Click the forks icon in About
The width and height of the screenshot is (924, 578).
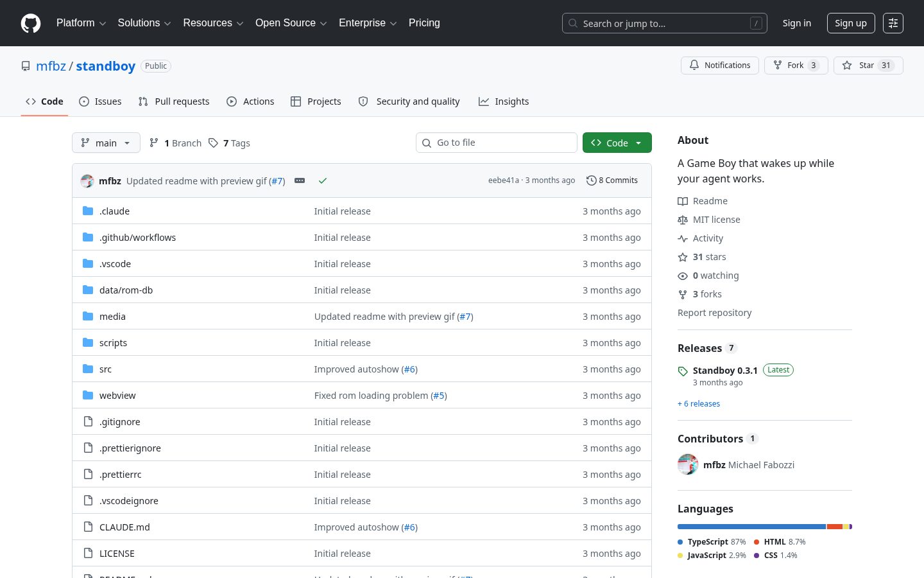tap(683, 294)
